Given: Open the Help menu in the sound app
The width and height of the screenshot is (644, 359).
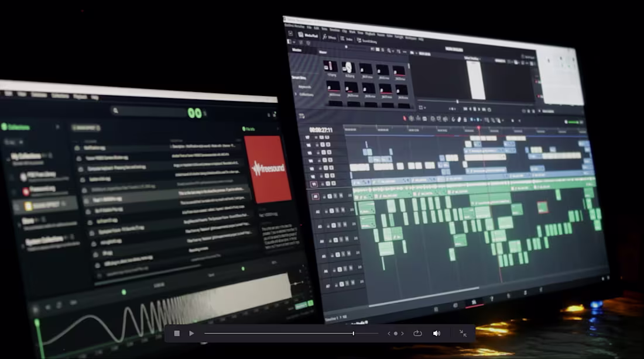Looking at the screenshot, I should pos(95,98).
